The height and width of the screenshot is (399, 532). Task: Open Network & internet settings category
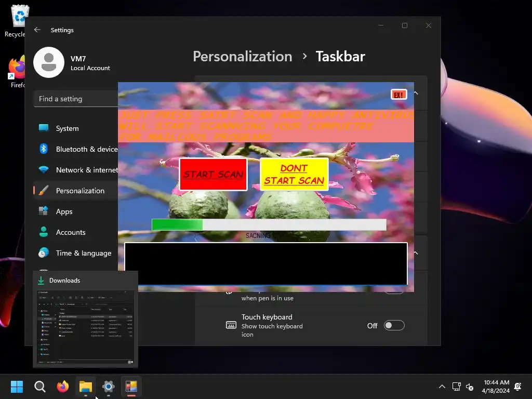(x=76, y=170)
